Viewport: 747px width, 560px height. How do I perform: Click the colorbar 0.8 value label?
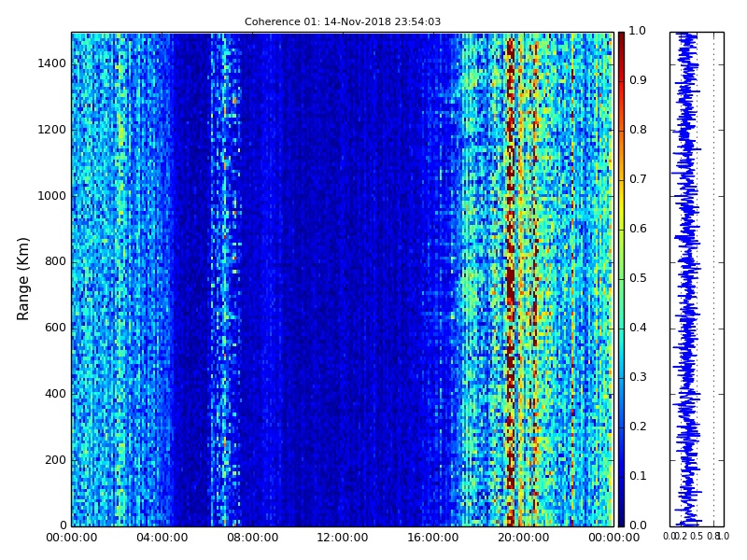pos(638,130)
